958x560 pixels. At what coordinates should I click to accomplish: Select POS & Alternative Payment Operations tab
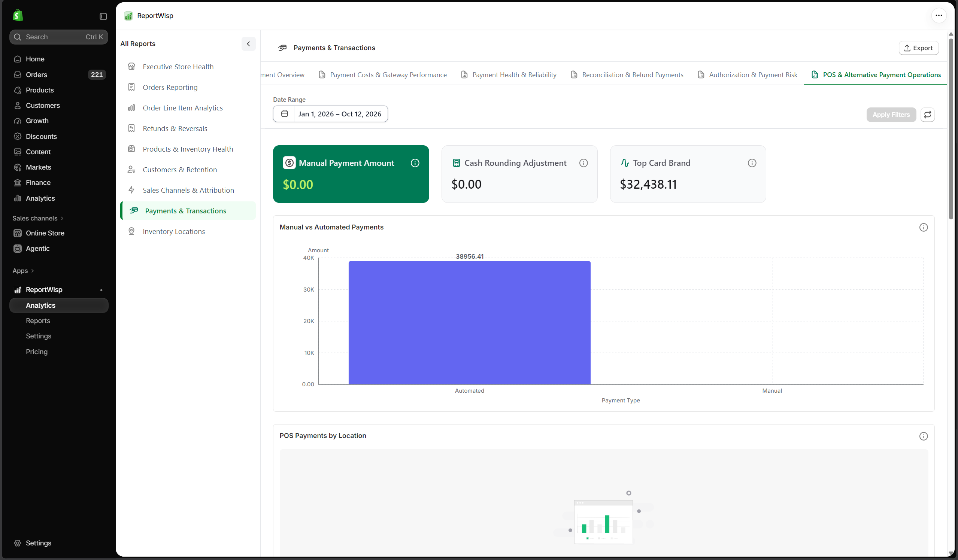click(x=876, y=75)
